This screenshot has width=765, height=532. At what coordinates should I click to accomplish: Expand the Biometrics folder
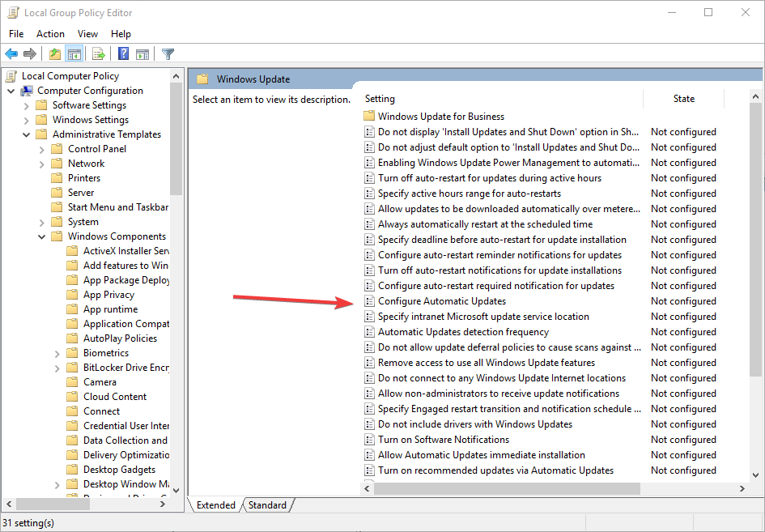[57, 353]
